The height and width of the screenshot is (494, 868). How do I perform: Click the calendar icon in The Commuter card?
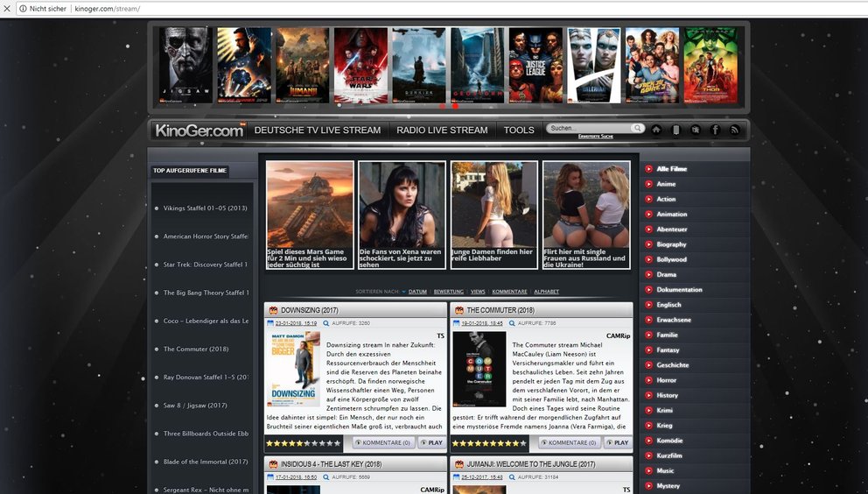(456, 322)
